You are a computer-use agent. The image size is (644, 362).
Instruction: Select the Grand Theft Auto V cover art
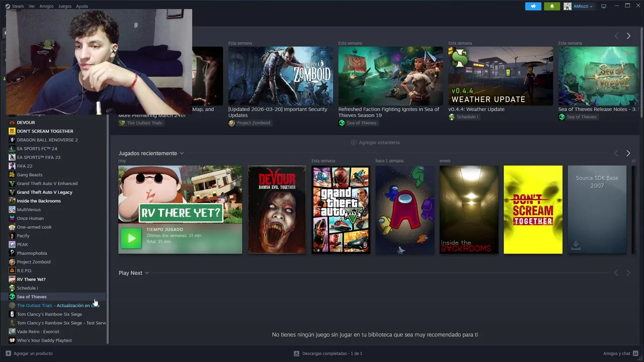(x=341, y=210)
